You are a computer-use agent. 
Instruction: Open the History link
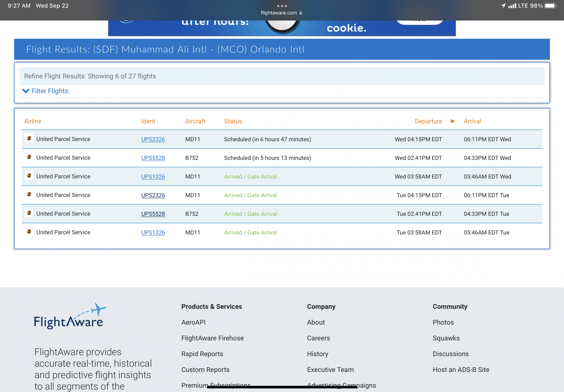(x=318, y=354)
